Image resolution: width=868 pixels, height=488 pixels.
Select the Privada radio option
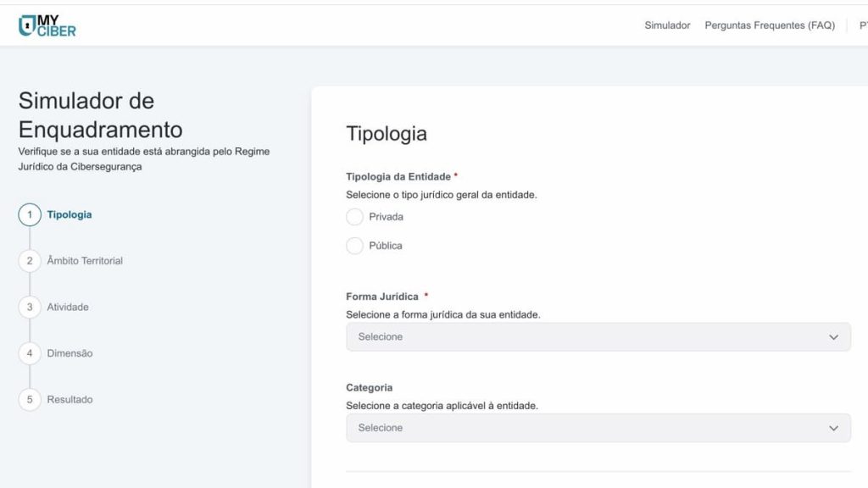pyautogui.click(x=355, y=217)
